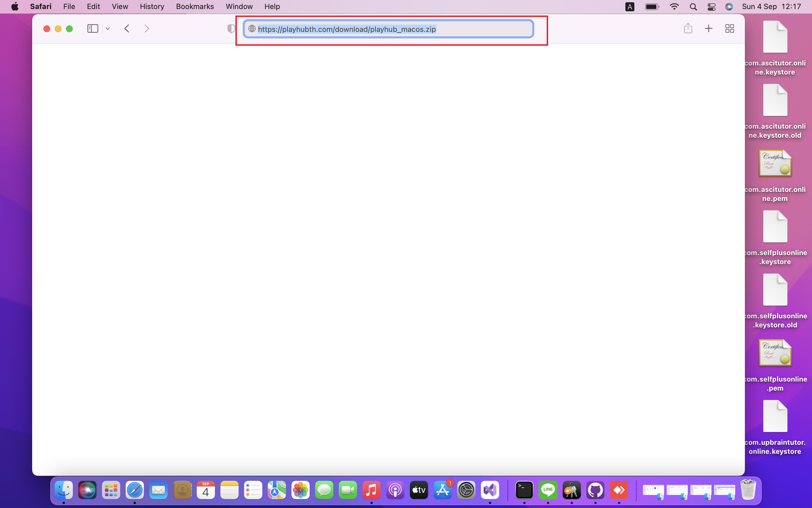Open FaceTime from the Dock

tap(348, 490)
